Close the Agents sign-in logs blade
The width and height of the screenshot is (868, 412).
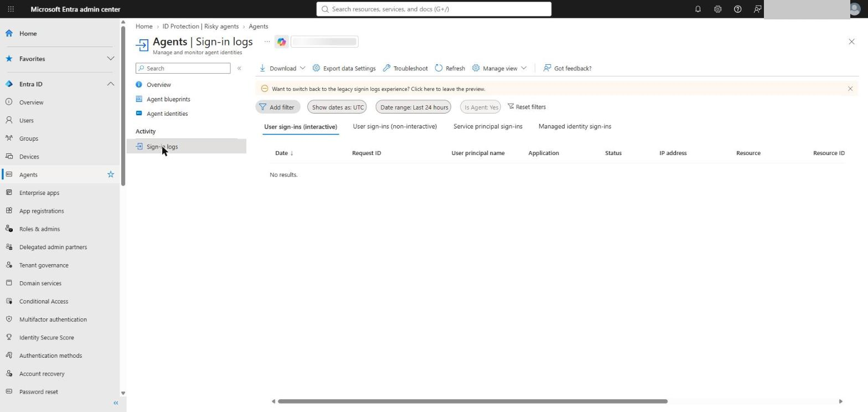click(851, 42)
